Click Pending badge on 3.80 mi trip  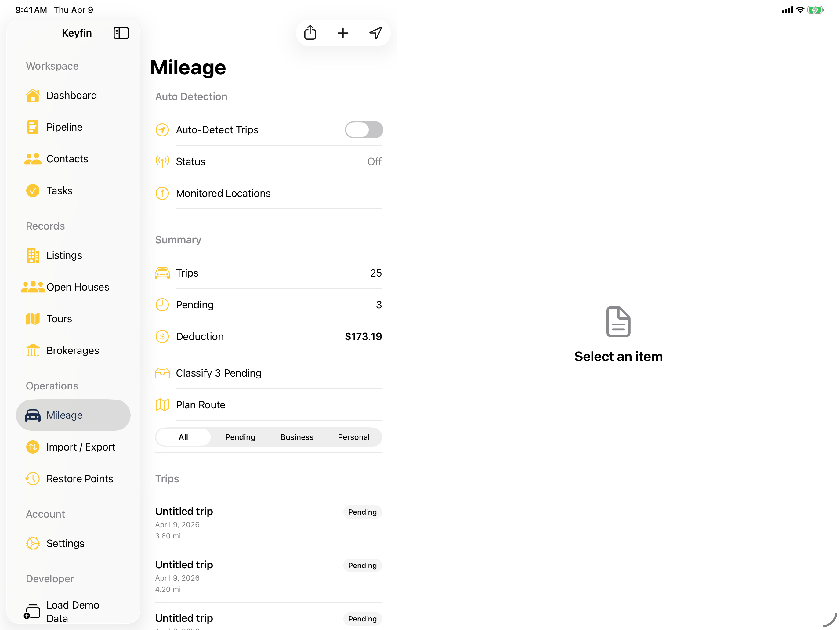pyautogui.click(x=362, y=512)
